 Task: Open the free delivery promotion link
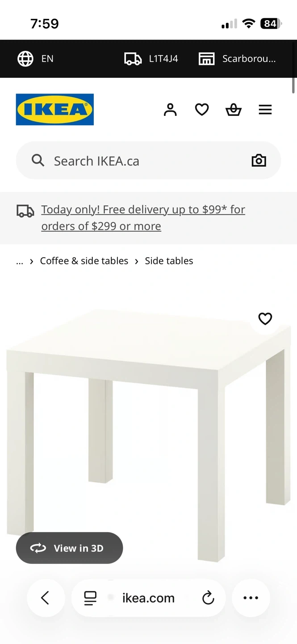click(143, 218)
